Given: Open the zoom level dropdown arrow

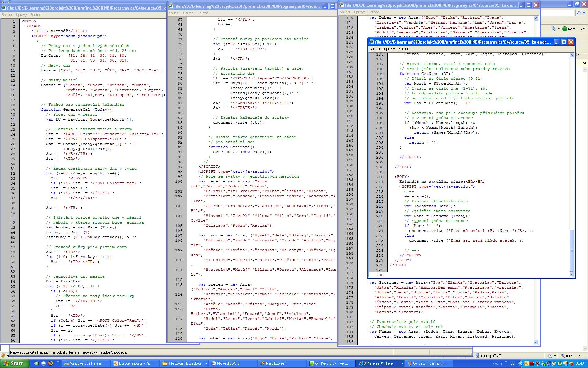Looking at the screenshot, I should click(x=580, y=356).
